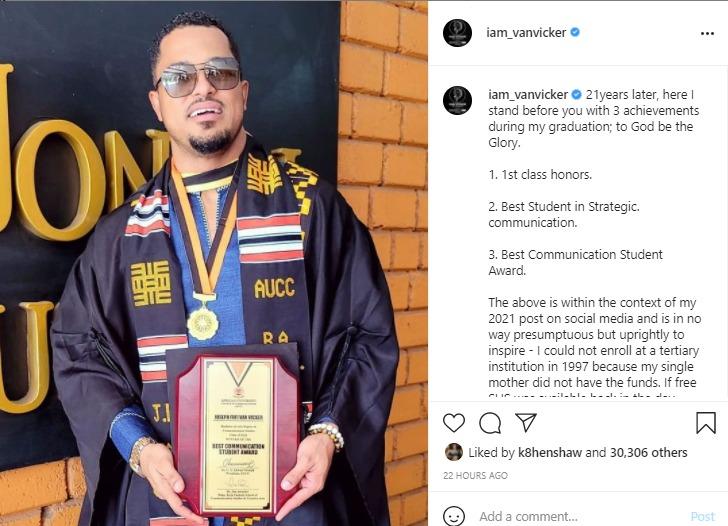Image resolution: width=728 pixels, height=526 pixels.
Task: Open iam_vanvicker profile from header username
Action: click(526, 32)
